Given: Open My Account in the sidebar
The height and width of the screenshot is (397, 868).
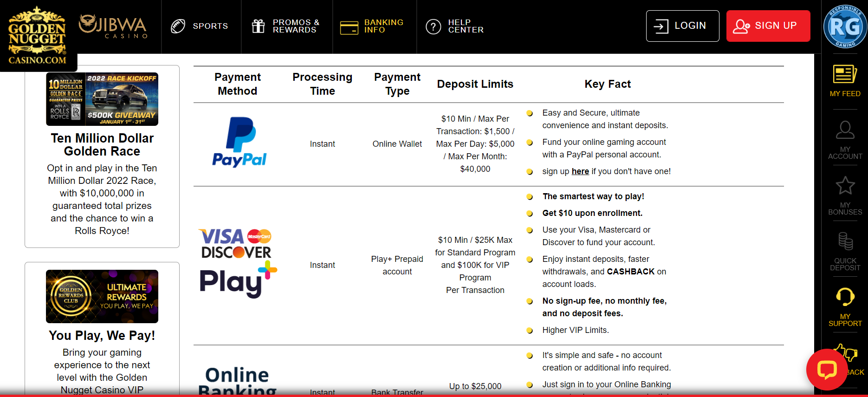Looking at the screenshot, I should tap(845, 140).
